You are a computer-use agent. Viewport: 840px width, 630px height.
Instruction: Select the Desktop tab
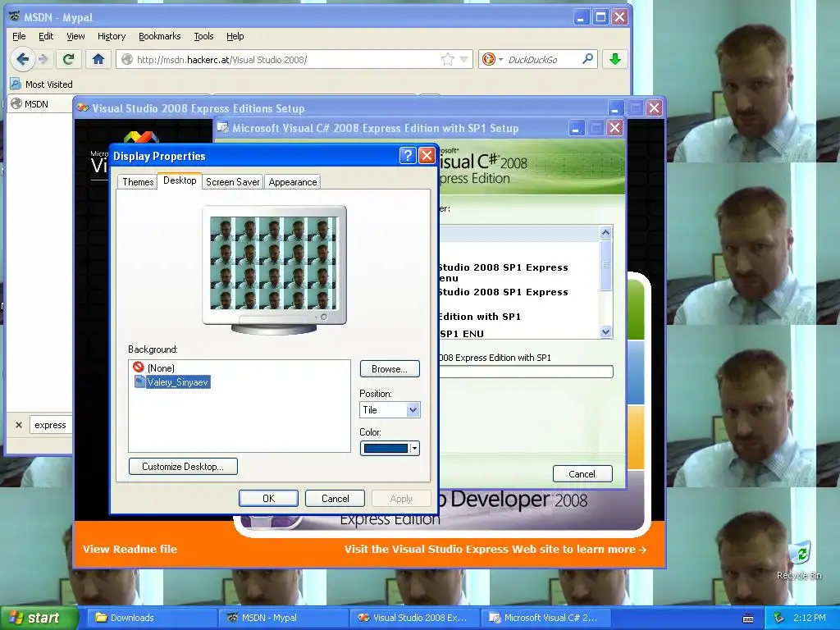(180, 180)
